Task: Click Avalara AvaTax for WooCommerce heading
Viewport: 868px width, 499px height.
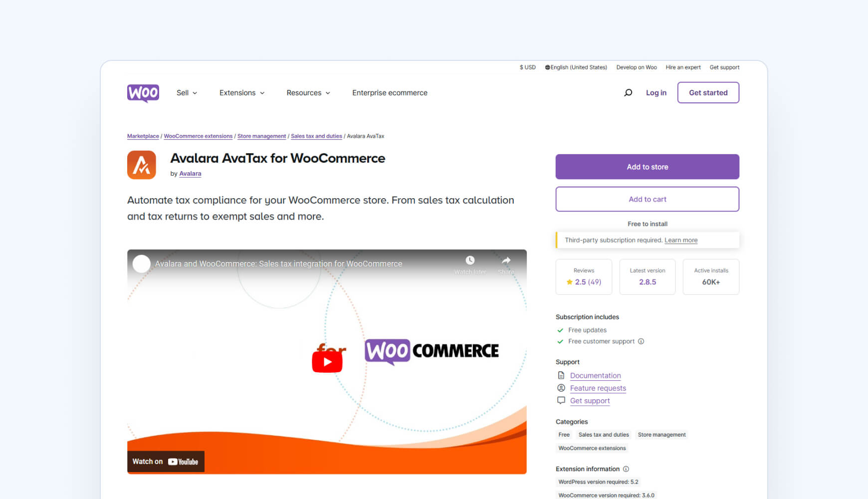Action: tap(278, 159)
